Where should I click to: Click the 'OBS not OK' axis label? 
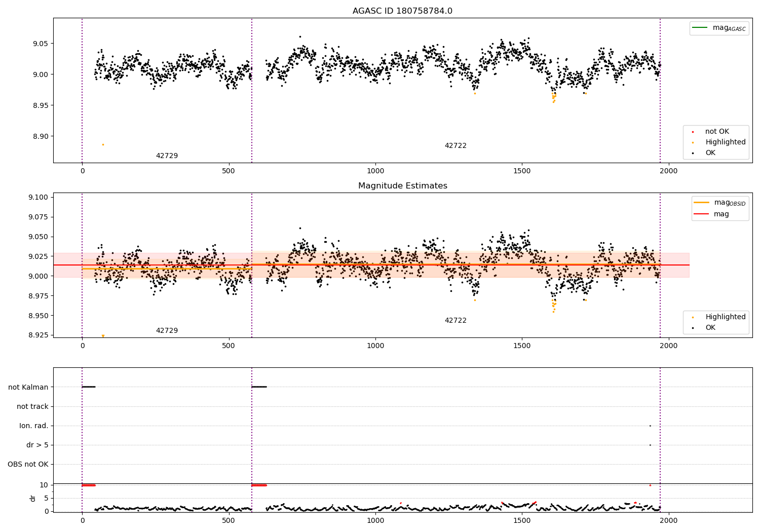[x=28, y=465]
